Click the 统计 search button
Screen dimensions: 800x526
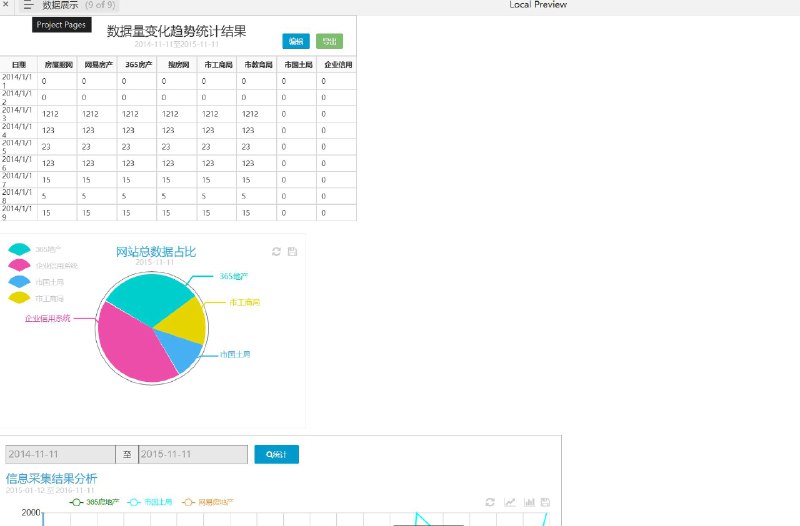click(277, 454)
